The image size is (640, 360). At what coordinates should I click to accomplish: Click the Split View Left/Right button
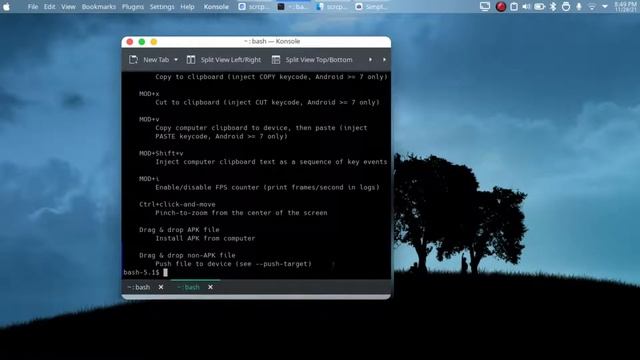[224, 60]
